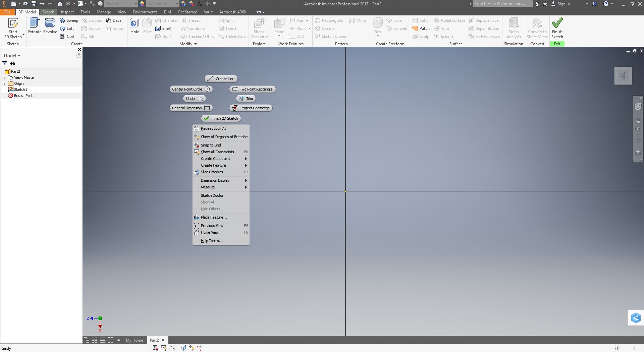644x352 pixels.
Task: Click the Finish Sketch checkmark icon
Action: click(x=557, y=23)
